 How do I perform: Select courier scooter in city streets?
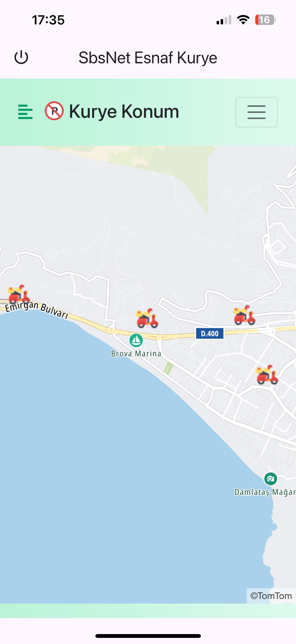[x=267, y=375]
